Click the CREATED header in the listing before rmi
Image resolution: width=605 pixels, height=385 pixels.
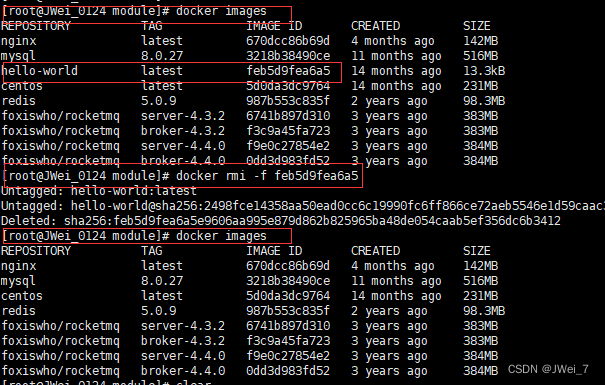pyautogui.click(x=375, y=26)
